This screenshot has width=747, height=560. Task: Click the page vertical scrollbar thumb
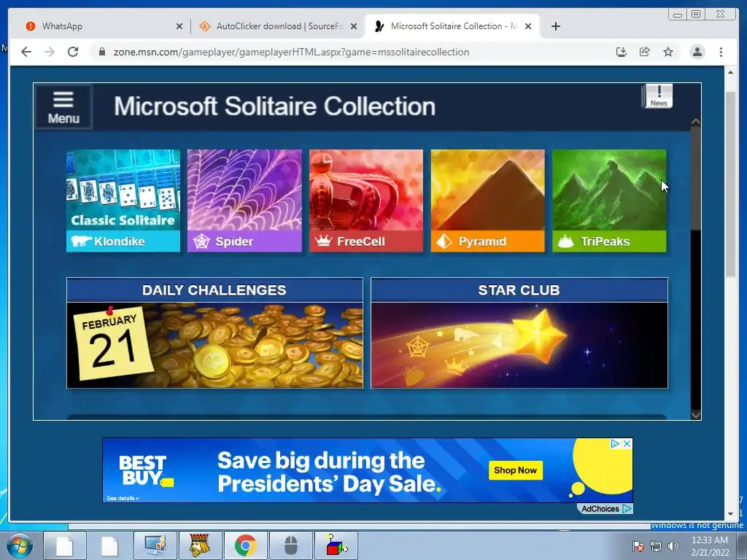731,184
